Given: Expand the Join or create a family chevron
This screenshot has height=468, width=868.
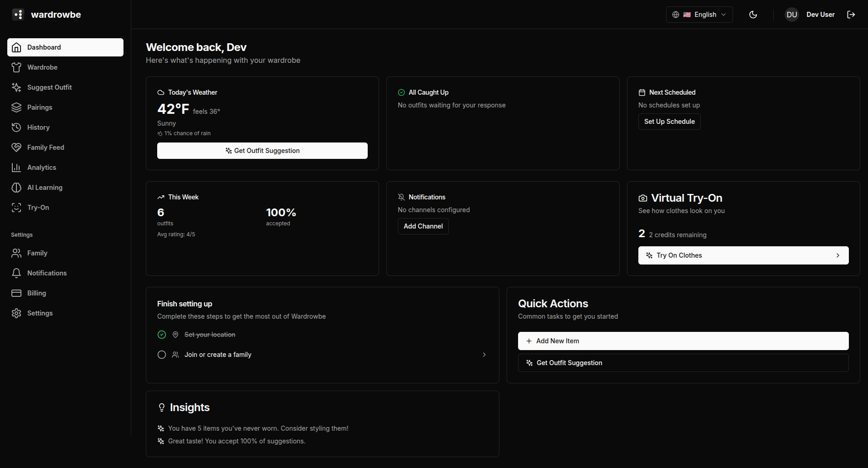Looking at the screenshot, I should click(x=484, y=355).
